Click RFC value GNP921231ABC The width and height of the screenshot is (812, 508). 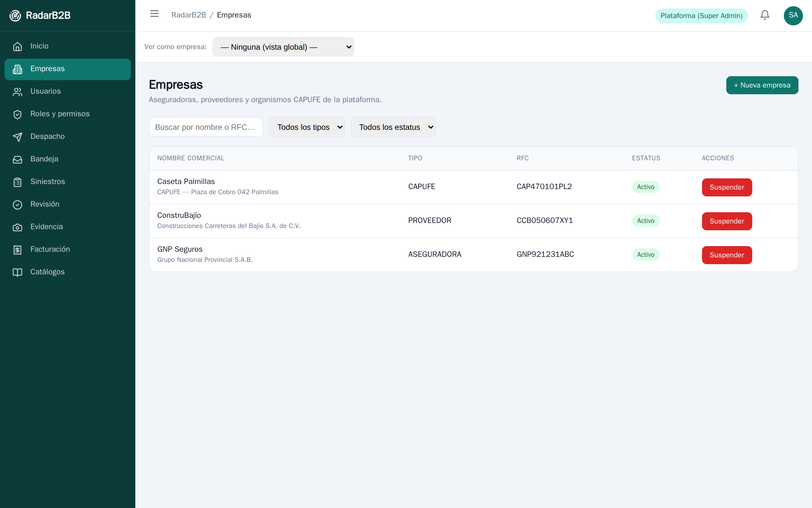tap(545, 254)
